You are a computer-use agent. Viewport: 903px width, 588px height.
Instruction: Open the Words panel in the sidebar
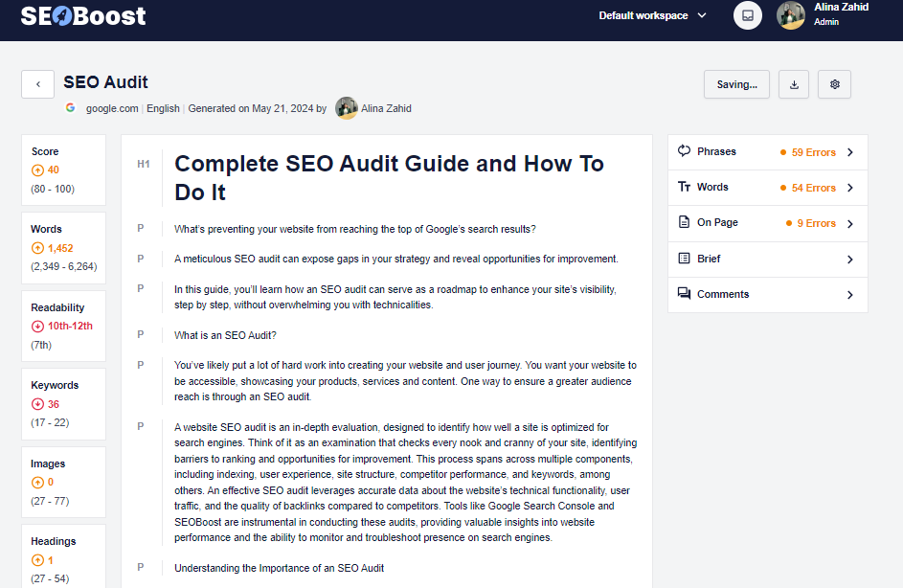[768, 188]
